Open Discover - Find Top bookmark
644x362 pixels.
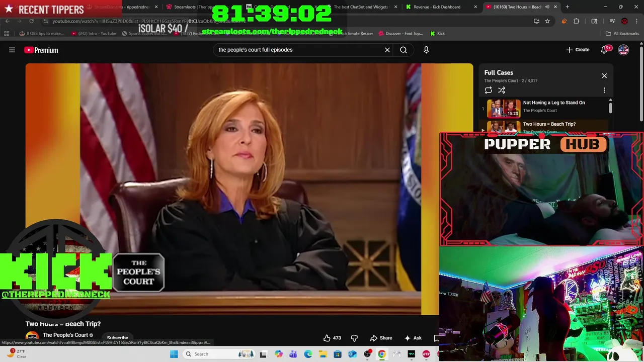(x=400, y=33)
